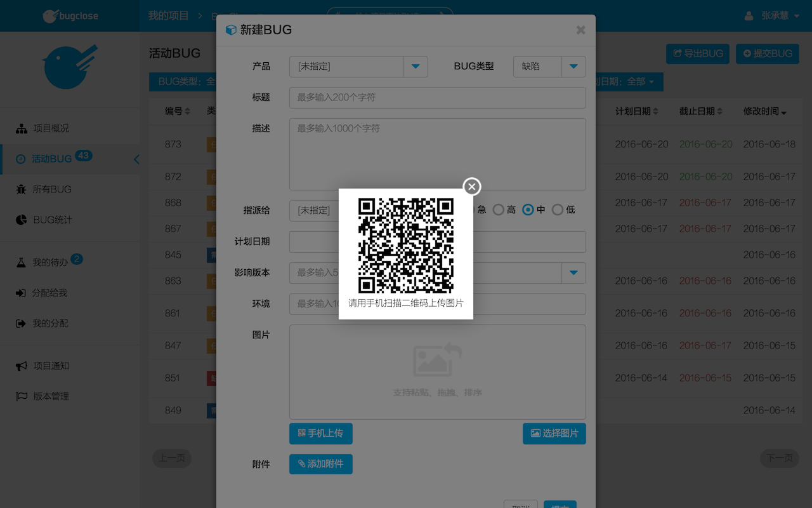Open the BUG类型 dropdown arrow

point(573,66)
